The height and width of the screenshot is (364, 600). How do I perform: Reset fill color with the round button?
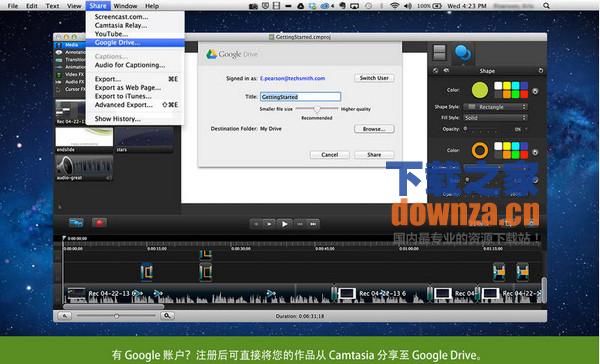click(x=535, y=91)
